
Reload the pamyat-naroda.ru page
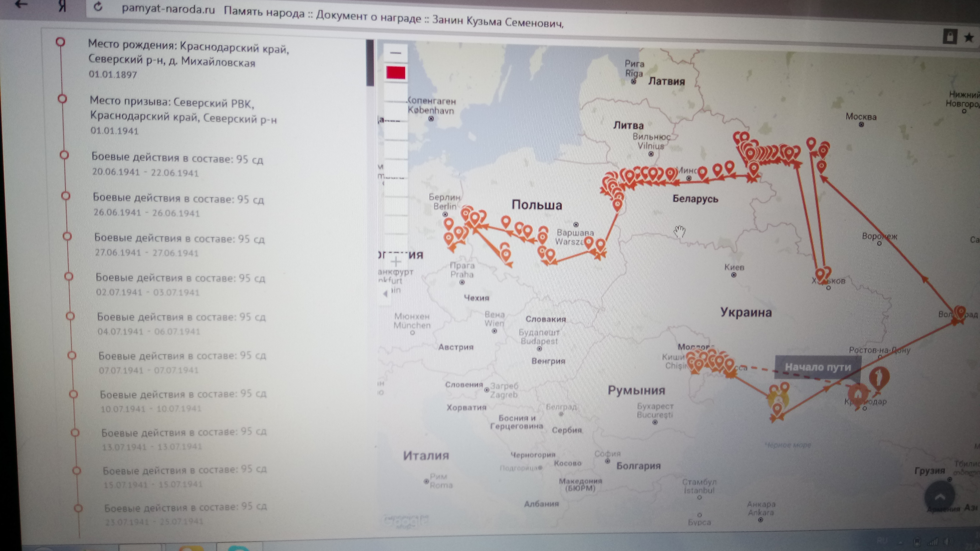[98, 6]
